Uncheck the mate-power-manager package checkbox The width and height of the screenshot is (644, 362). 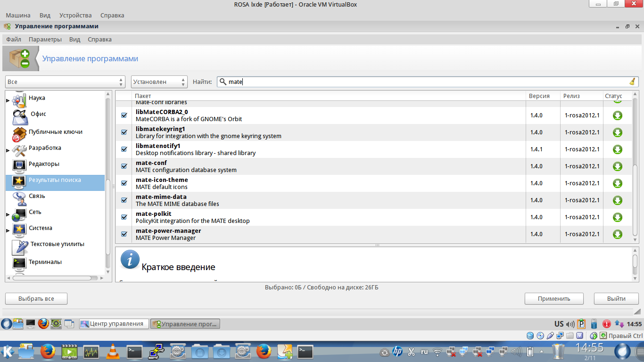(x=124, y=234)
